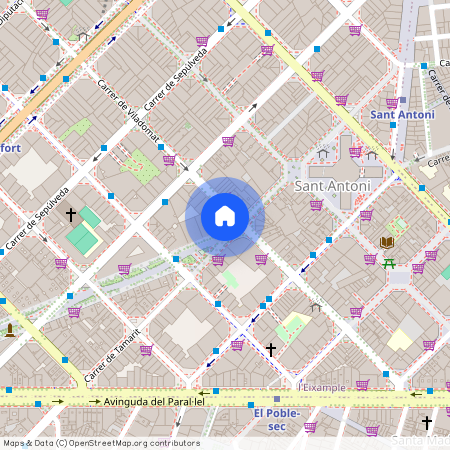450x450 pixels.
Task: Click the shopping cart inside Sant Antoni market
Action: point(355,152)
